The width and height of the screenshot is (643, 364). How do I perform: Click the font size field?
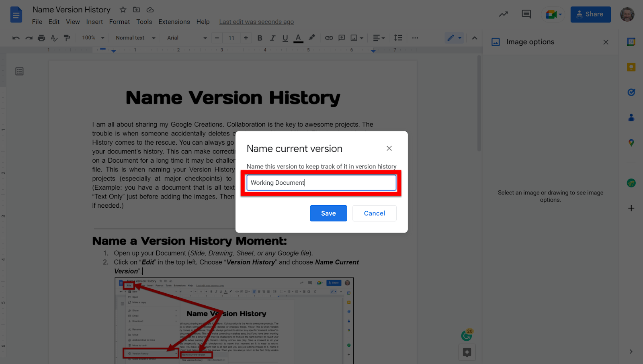point(231,38)
